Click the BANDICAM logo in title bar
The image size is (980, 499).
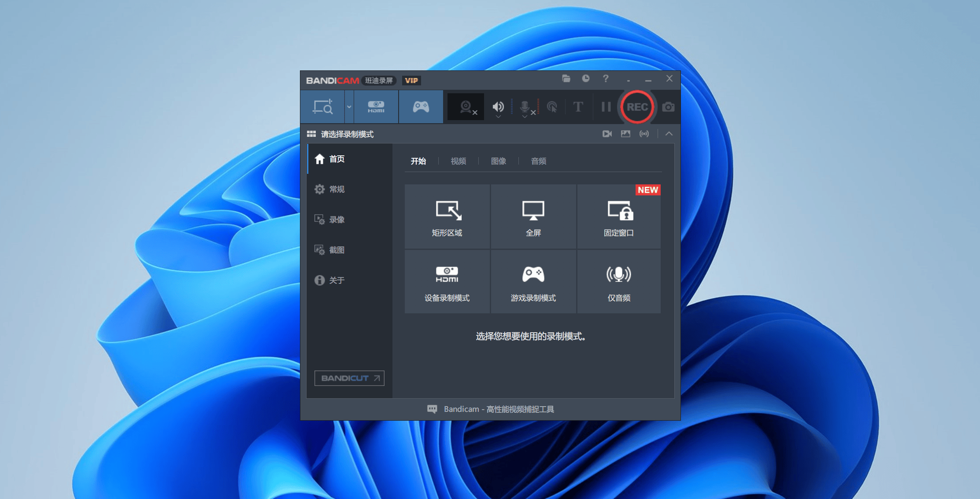click(x=333, y=81)
